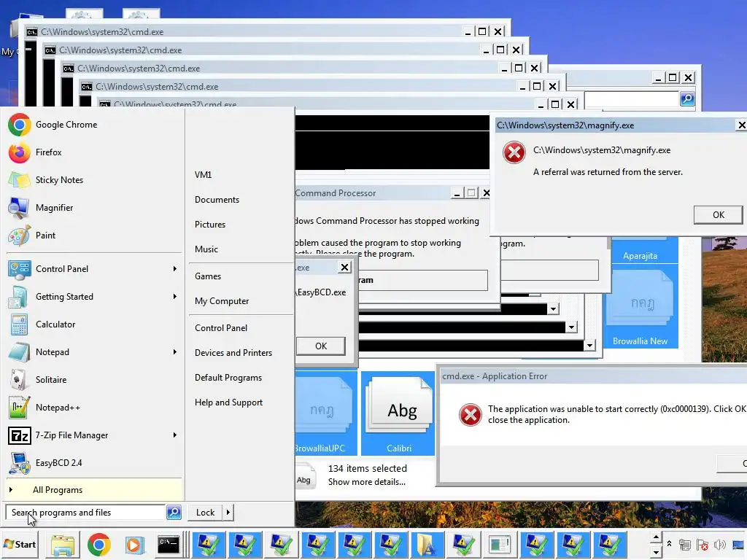This screenshot has height=560, width=747.
Task: Launch Notepad++ from the Start menu
Action: (x=94, y=408)
